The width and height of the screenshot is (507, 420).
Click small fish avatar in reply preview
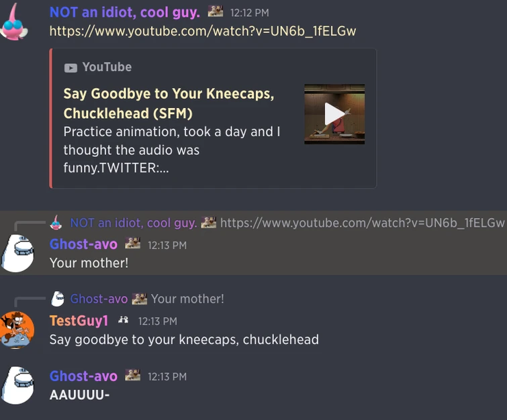[x=56, y=223]
